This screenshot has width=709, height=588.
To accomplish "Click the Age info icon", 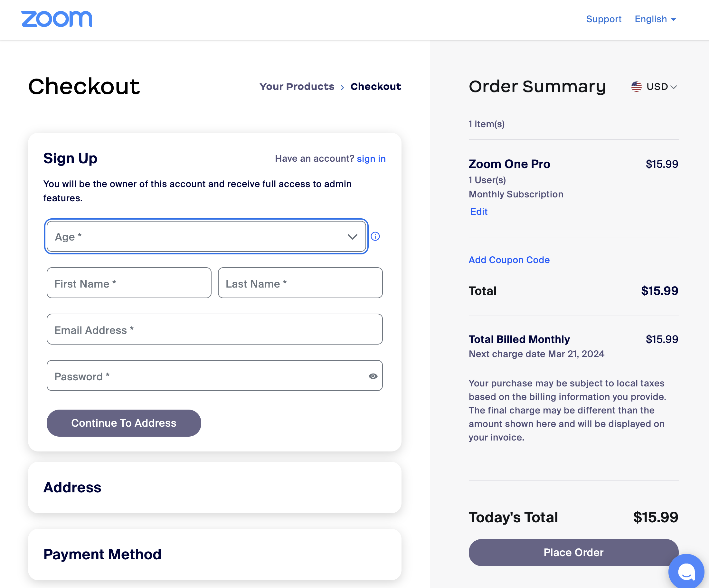I will [x=375, y=236].
